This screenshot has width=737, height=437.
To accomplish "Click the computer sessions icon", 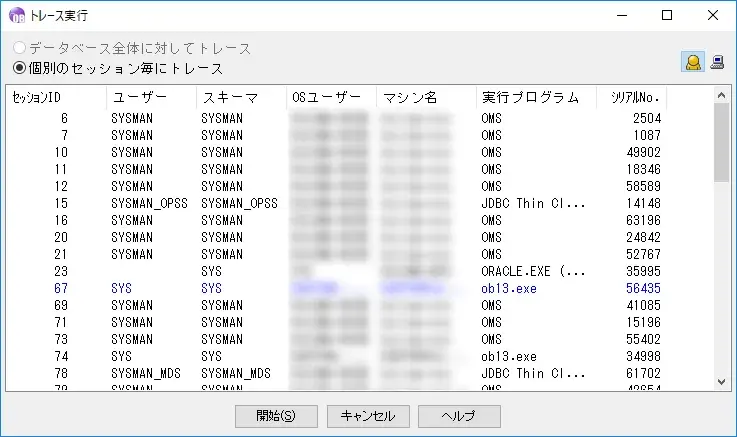I will click(716, 63).
